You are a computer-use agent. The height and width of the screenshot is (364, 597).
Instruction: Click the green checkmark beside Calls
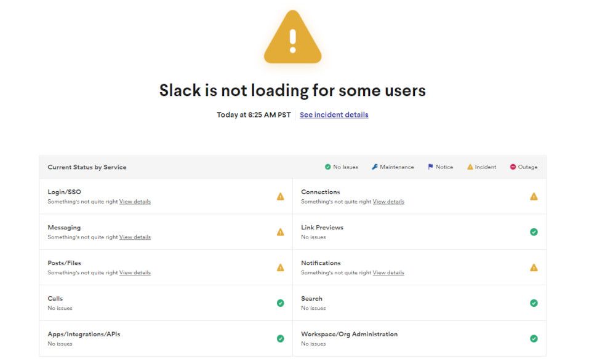click(x=280, y=303)
